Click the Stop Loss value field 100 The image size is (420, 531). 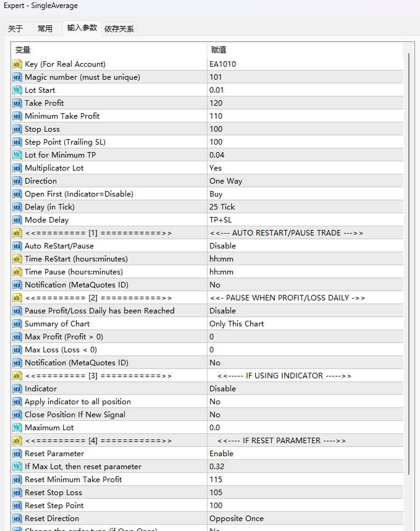[303, 129]
